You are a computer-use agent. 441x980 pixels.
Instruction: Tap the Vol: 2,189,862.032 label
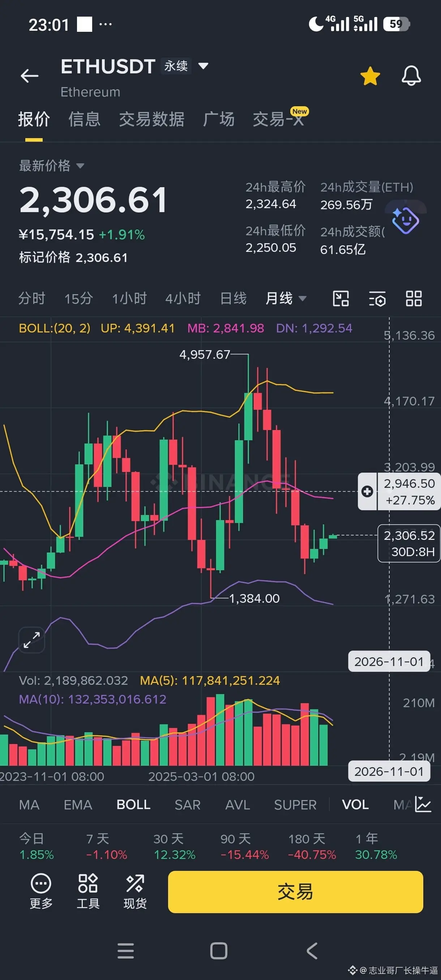(x=73, y=680)
